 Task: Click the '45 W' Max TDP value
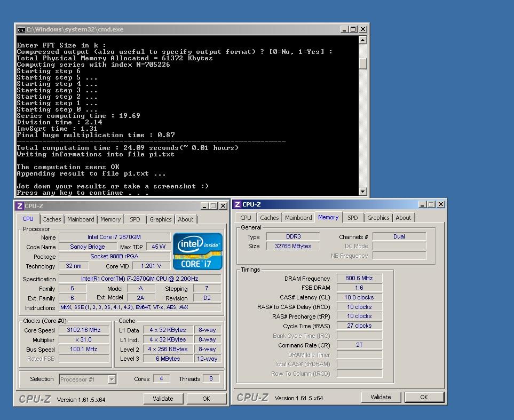tap(159, 247)
